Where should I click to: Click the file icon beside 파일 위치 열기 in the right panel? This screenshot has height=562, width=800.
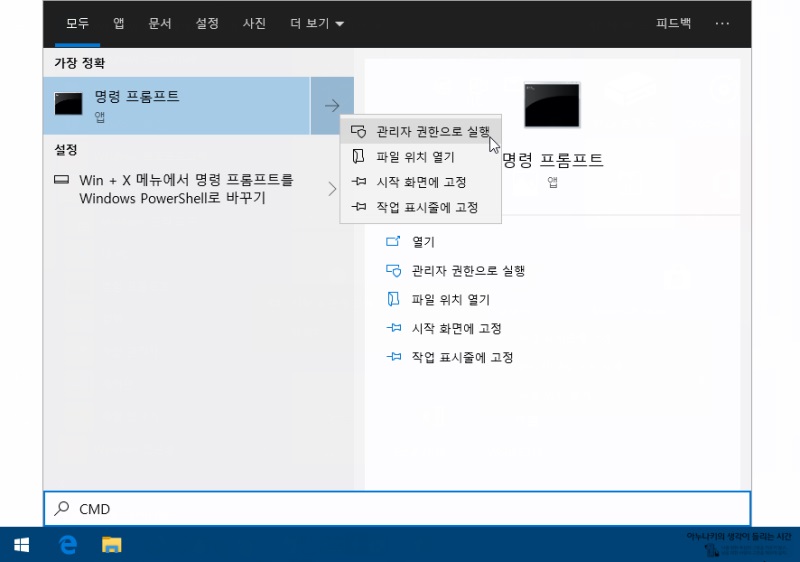click(x=393, y=299)
